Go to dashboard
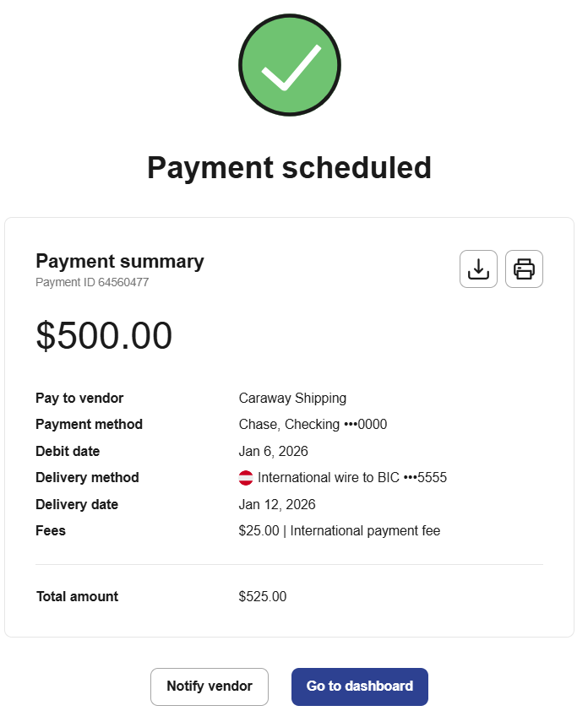588x711 pixels. coord(360,687)
